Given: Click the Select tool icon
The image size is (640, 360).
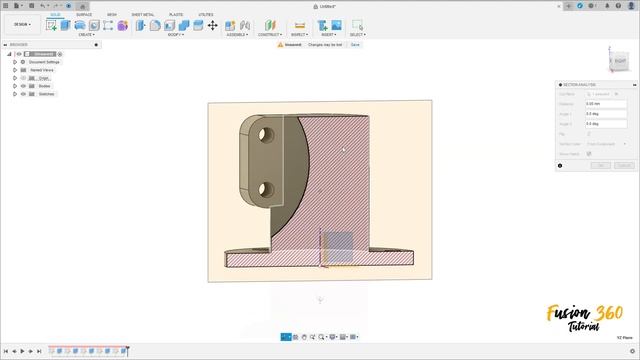Looking at the screenshot, I should 357,25.
